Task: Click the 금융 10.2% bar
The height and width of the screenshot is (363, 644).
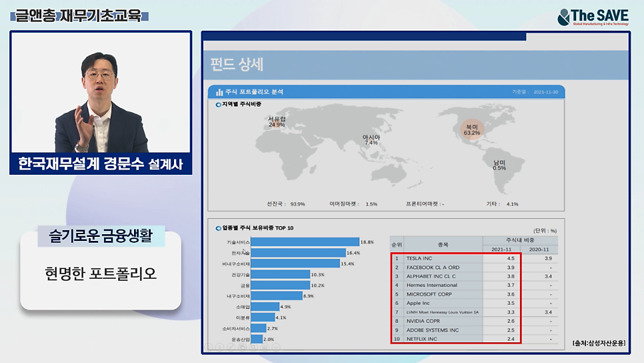Action: click(x=280, y=286)
